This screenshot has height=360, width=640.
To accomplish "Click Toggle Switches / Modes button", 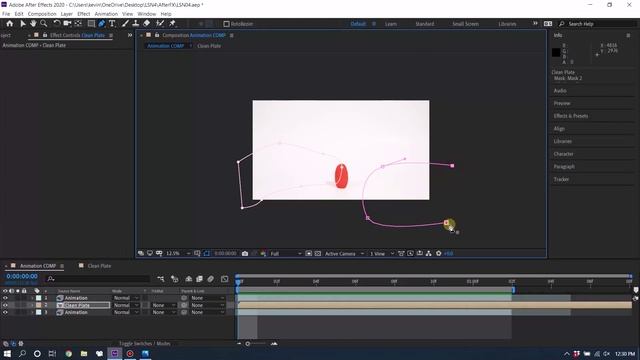I will [144, 344].
